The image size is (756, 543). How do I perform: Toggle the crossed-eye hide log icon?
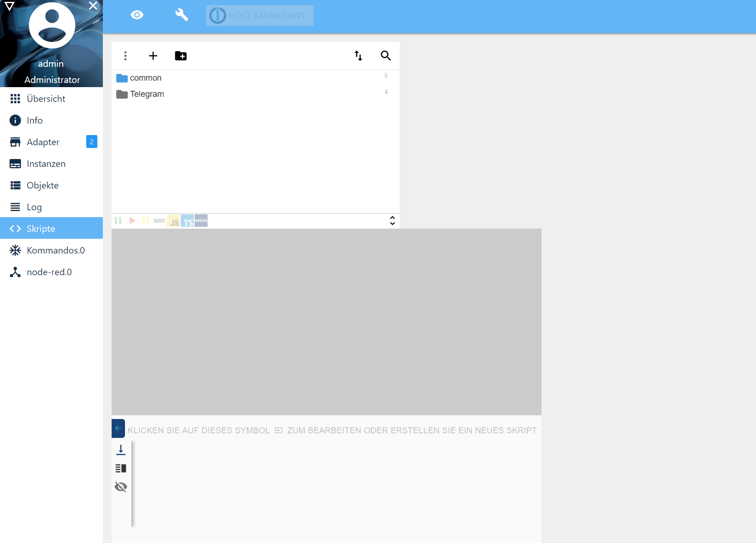tap(121, 487)
